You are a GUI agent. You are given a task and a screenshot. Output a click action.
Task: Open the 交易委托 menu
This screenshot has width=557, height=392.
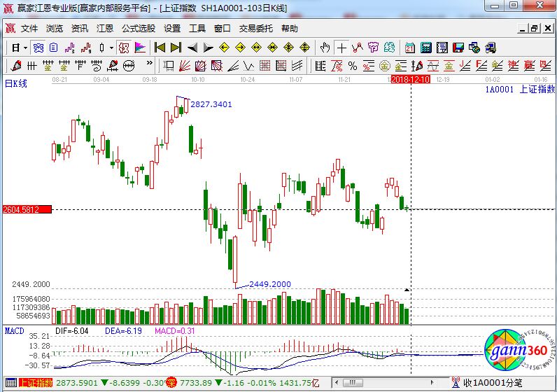[256, 29]
